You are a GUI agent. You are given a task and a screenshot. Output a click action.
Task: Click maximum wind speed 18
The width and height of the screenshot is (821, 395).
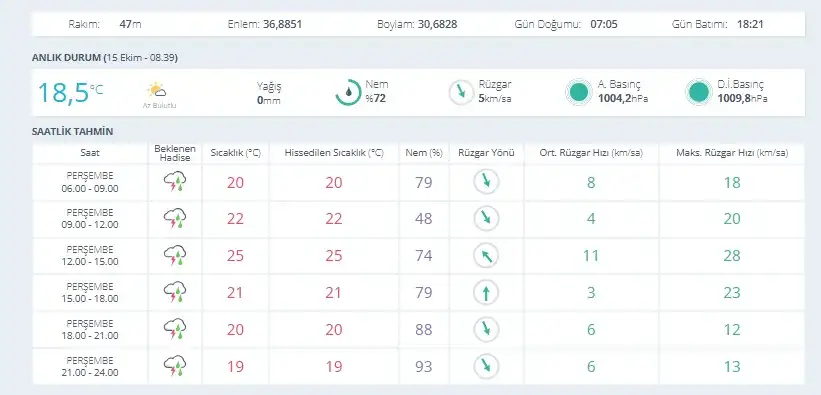732,182
